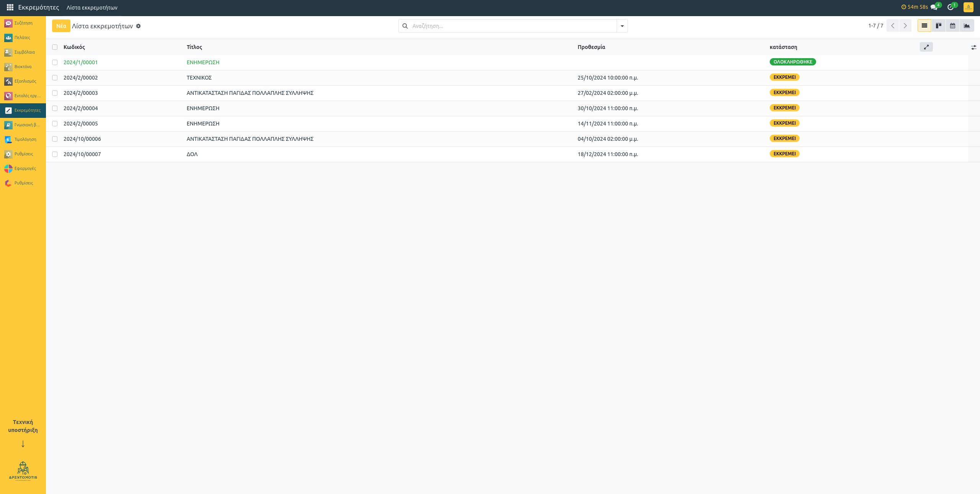Screen dimensions: 980x494
Task: Open the ΕΝΗΜΕΡΩΣΗ title in row 2024/2/00005
Action: pos(203,124)
